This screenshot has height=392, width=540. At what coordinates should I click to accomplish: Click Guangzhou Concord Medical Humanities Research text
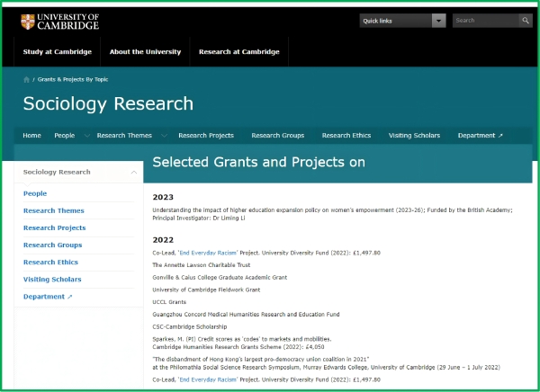tap(246, 315)
